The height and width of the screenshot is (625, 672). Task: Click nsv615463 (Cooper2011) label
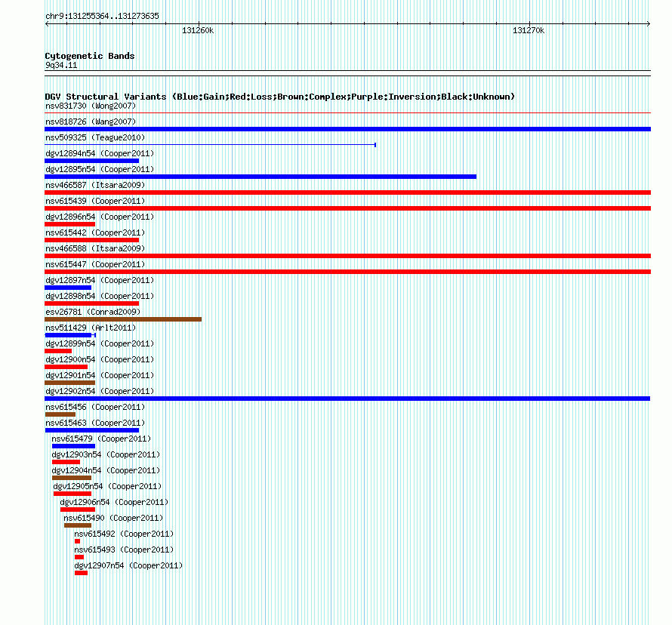click(95, 423)
